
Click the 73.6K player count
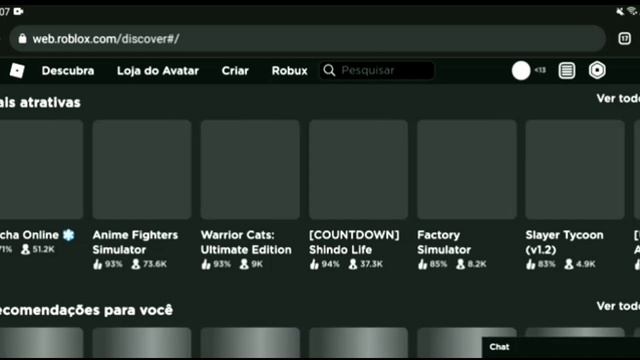point(155,264)
